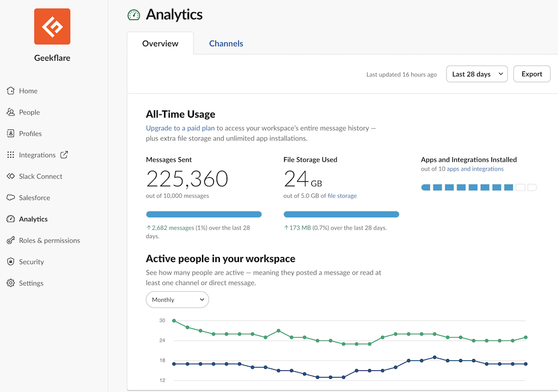
Task: Click the Messages Sent progress bar
Action: tap(204, 214)
